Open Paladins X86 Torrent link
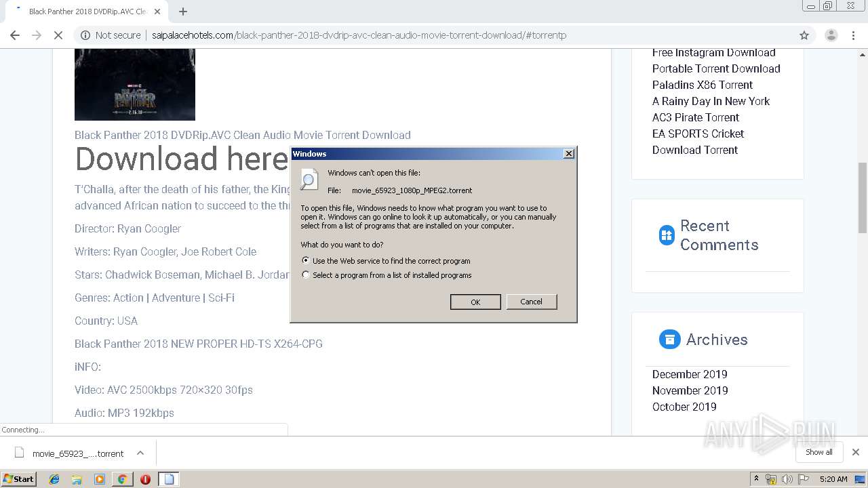This screenshot has height=488, width=868. 703,85
